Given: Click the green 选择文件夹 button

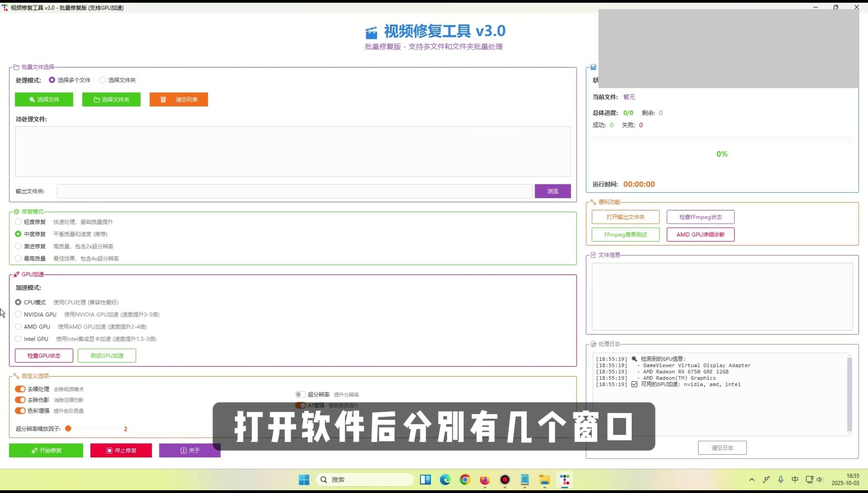Looking at the screenshot, I should 111,100.
